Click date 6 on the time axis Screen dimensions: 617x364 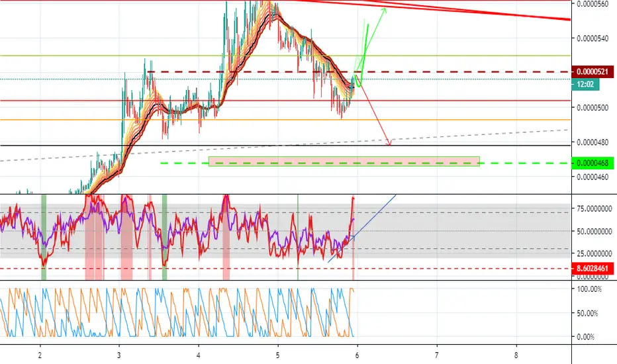coord(357,355)
